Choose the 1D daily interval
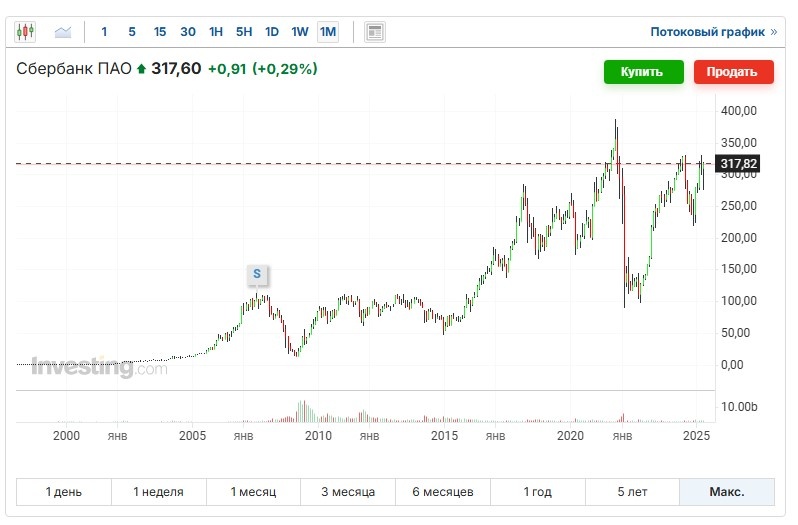798x525 pixels. (272, 32)
